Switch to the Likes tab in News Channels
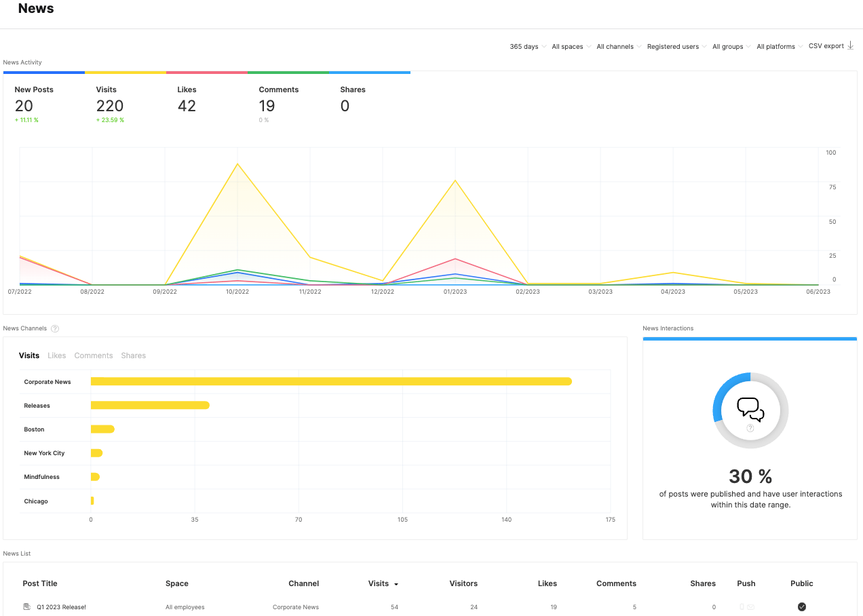The image size is (863, 616). [56, 355]
